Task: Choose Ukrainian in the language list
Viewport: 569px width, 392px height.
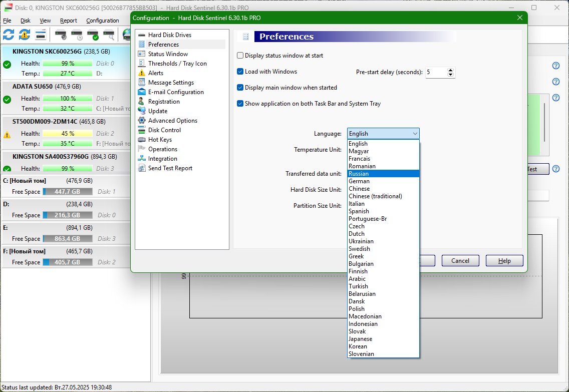Action: click(x=361, y=241)
